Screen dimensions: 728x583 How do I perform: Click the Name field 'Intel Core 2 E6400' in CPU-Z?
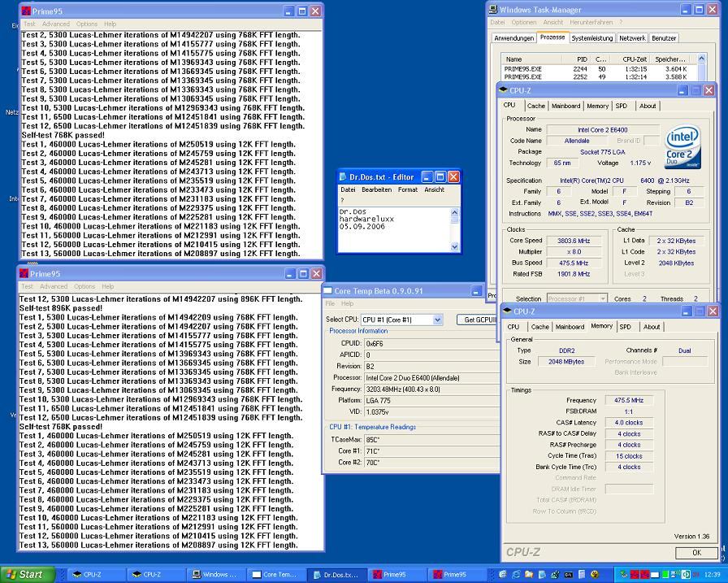click(603, 130)
